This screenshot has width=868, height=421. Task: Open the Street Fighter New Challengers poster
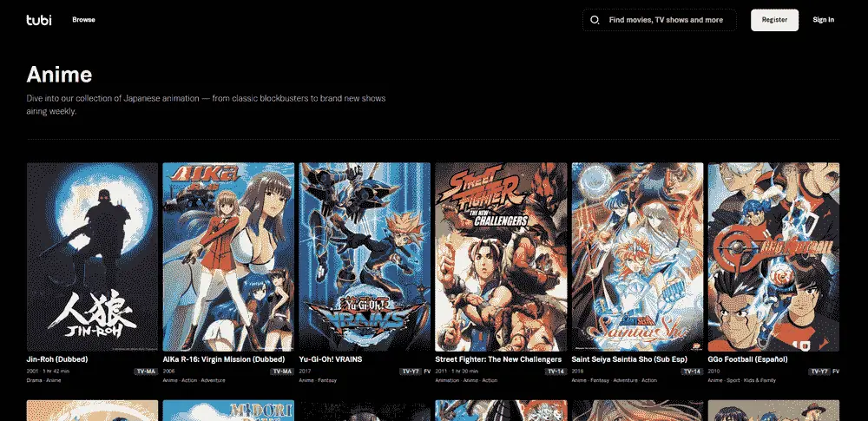point(501,257)
